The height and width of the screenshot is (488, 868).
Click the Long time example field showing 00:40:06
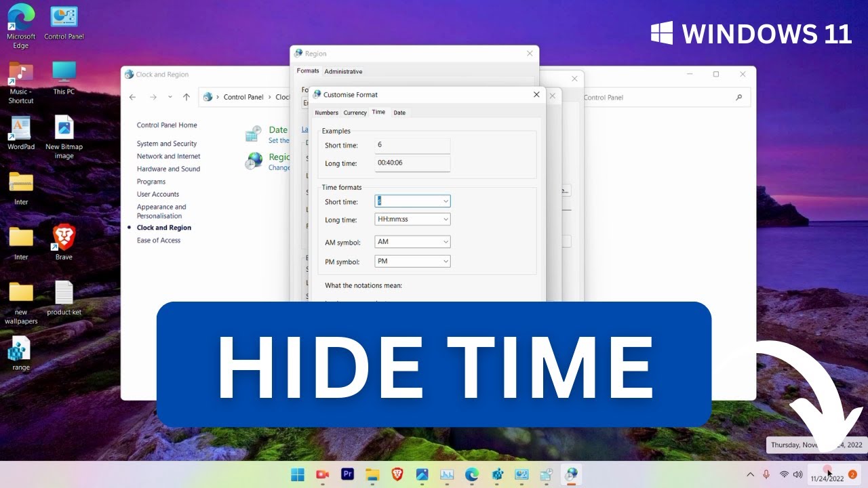pos(412,163)
